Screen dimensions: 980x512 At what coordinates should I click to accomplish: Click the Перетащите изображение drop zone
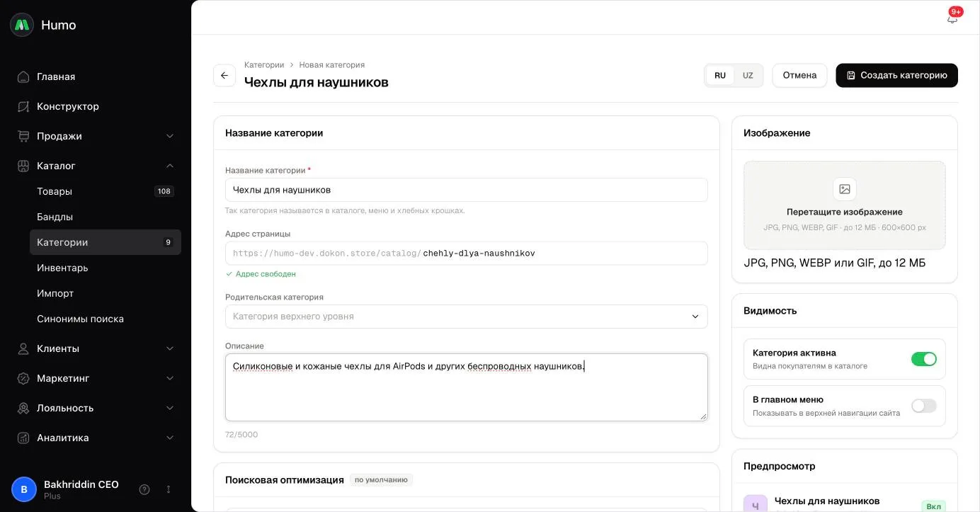point(845,205)
